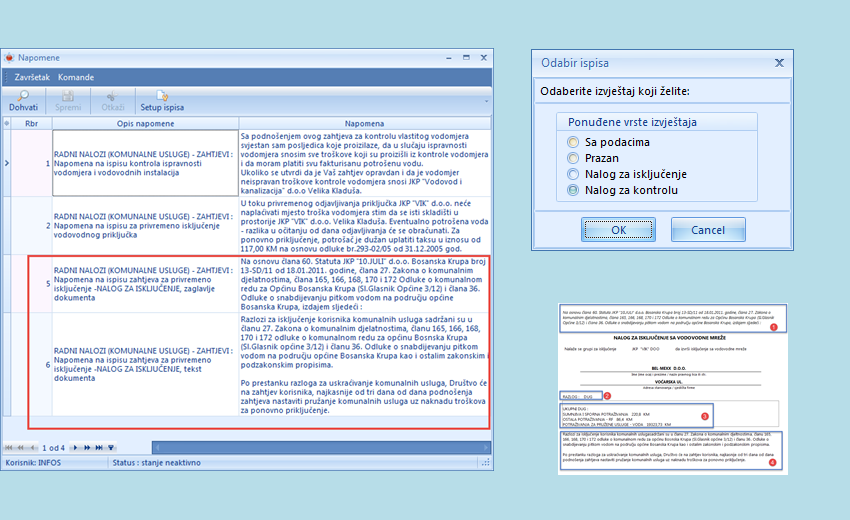This screenshot has width=850, height=520.
Task: Click the 'Ponuđene vrste izvještaja' group heading
Action: click(632, 122)
